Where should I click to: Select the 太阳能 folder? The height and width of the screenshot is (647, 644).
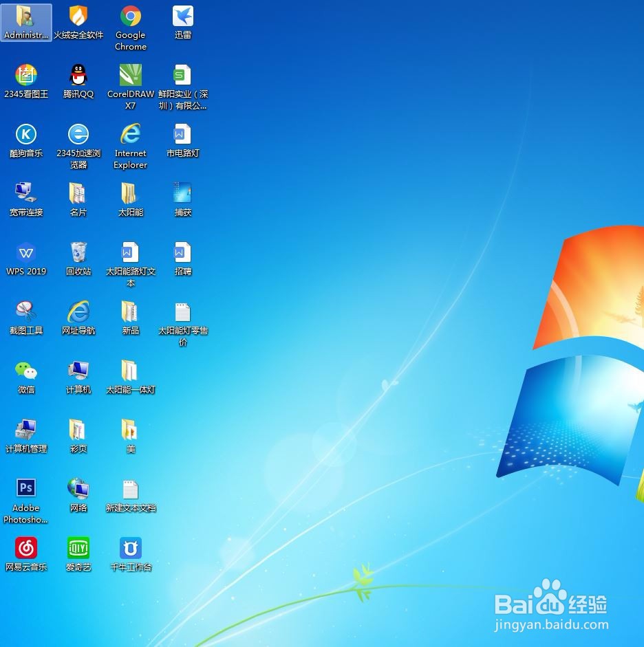131,199
